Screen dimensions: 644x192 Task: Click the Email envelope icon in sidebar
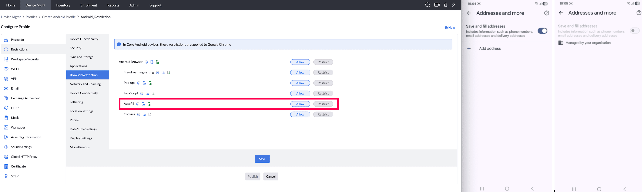point(6,88)
